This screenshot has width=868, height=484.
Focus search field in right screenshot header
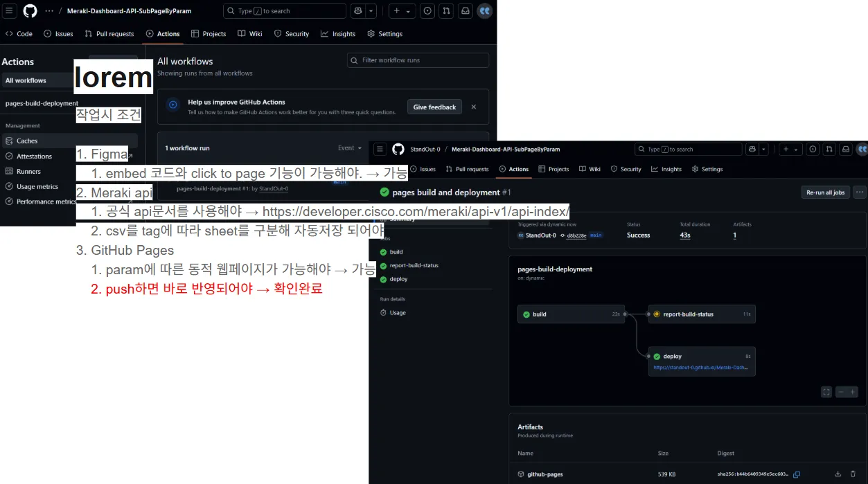click(688, 149)
